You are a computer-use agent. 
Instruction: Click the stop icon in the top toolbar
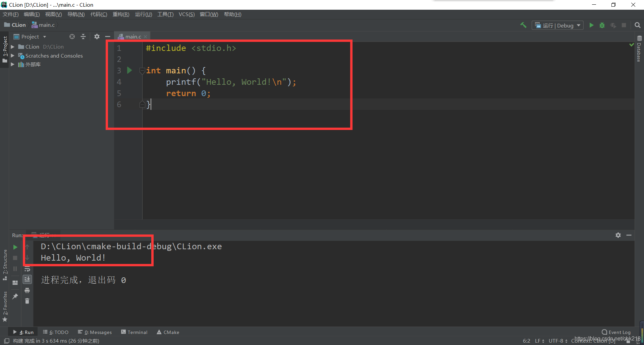(x=624, y=25)
